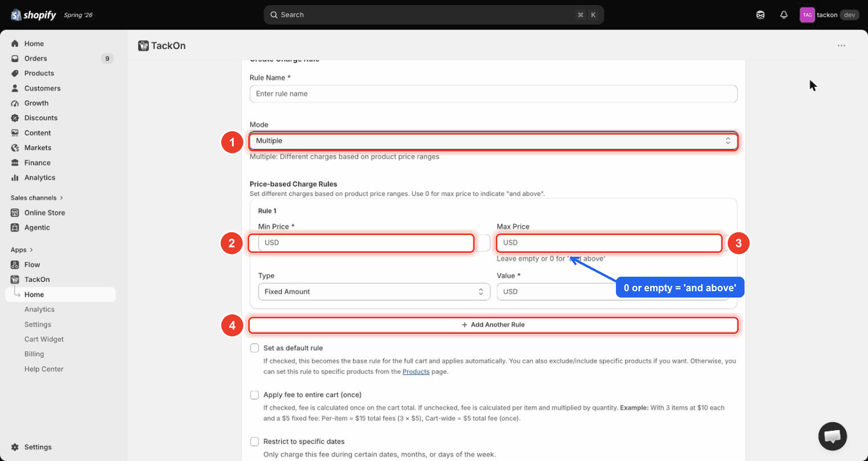Screen dimensions: 868x461
Task: Open Cart Widget subpage
Action: (44, 339)
